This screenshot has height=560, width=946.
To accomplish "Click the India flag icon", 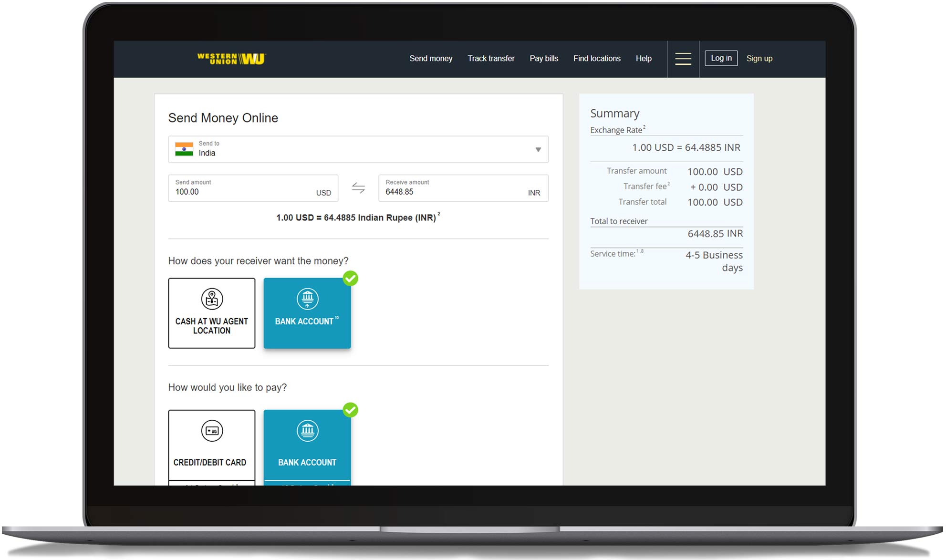I will pyautogui.click(x=184, y=149).
